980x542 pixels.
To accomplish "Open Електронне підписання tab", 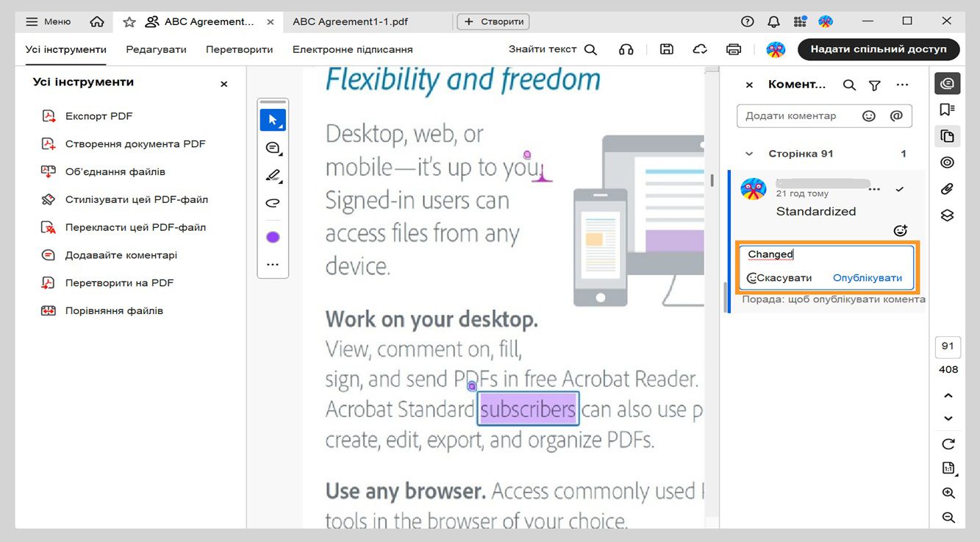I will pyautogui.click(x=353, y=50).
